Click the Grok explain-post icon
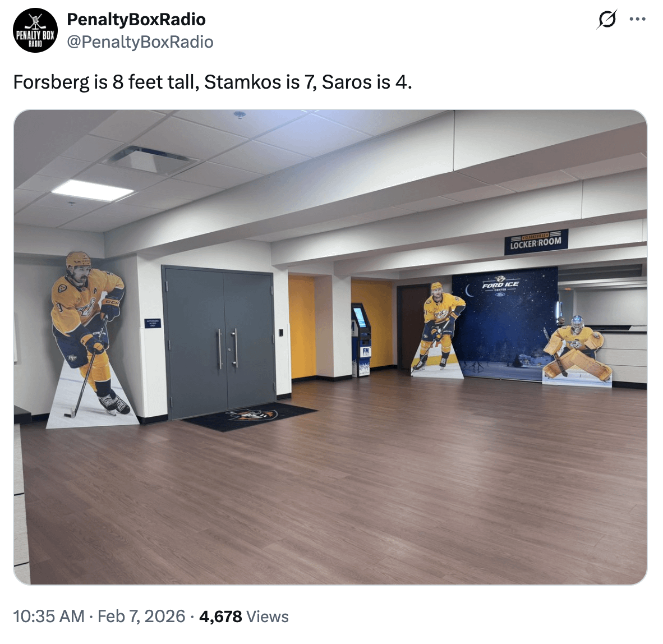Viewport: 663px width, 644px height. click(607, 19)
